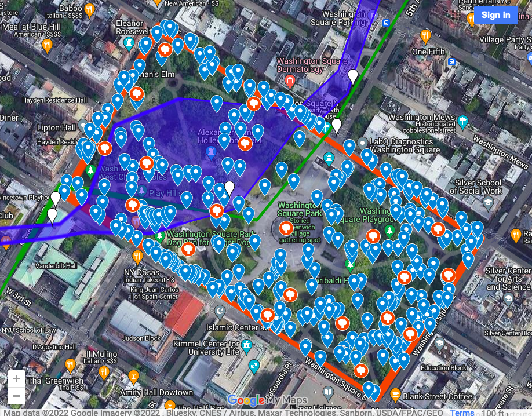Click the Judson Block label
The height and width of the screenshot is (416, 532).
pos(141,338)
